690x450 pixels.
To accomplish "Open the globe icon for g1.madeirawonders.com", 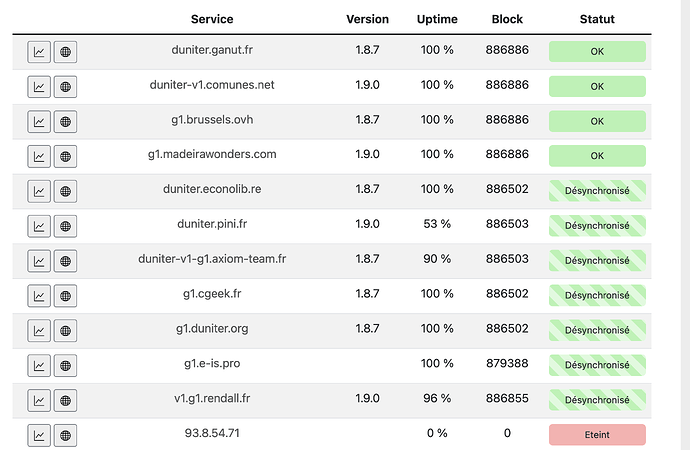I will pyautogui.click(x=66, y=156).
